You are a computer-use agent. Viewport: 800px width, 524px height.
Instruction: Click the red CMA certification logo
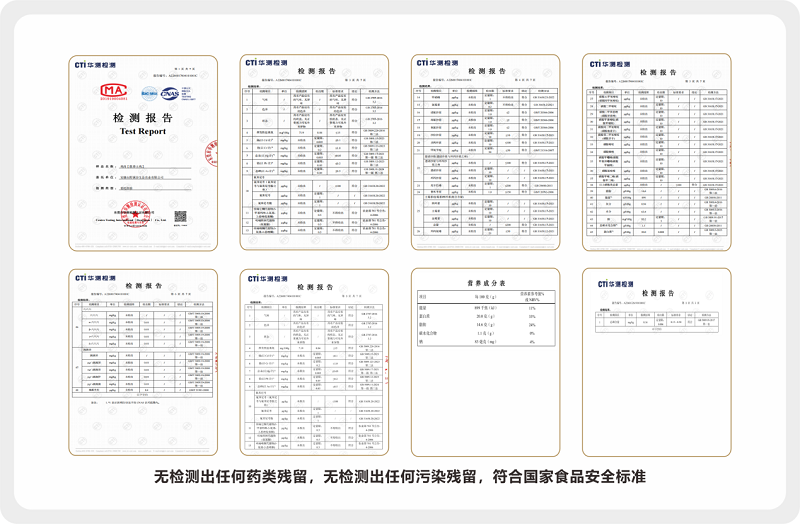113,92
